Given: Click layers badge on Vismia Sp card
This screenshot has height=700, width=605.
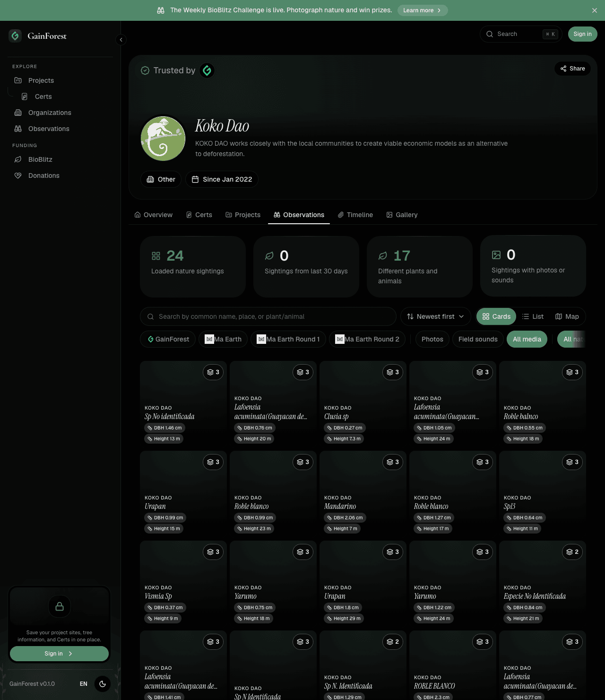Looking at the screenshot, I should point(213,552).
